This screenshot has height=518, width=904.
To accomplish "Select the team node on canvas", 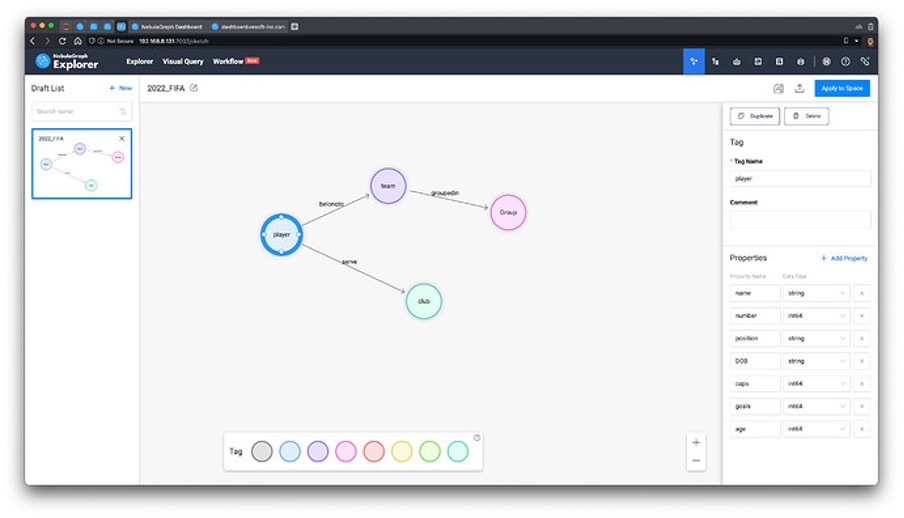I will (388, 186).
